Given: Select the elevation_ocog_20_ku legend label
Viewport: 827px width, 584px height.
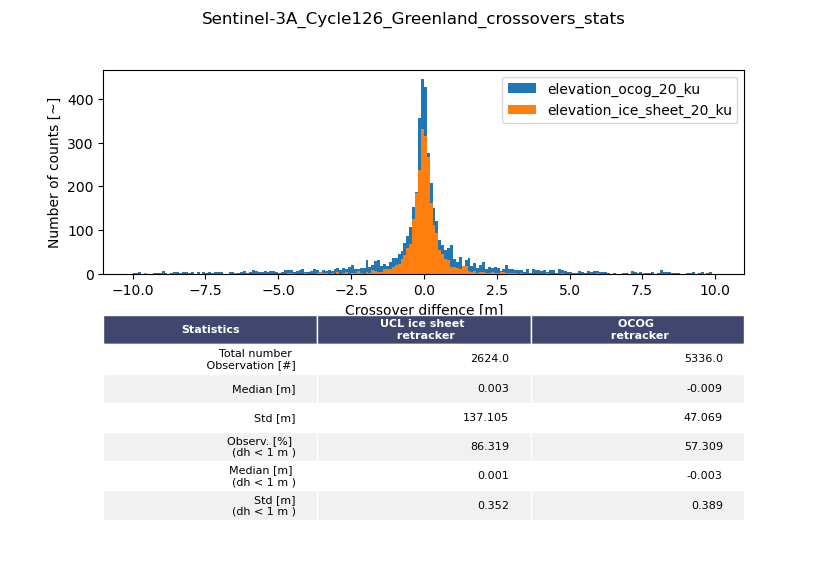Looking at the screenshot, I should (x=623, y=89).
